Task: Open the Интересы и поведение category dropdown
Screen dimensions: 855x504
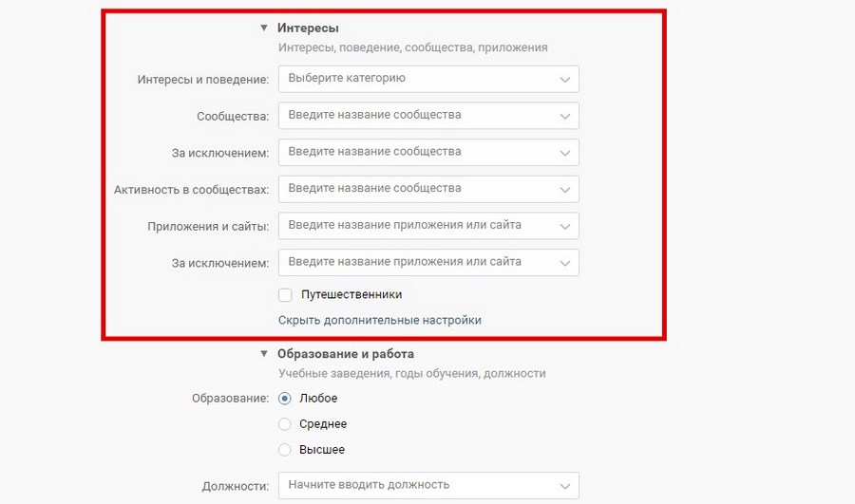Action: pos(428,79)
